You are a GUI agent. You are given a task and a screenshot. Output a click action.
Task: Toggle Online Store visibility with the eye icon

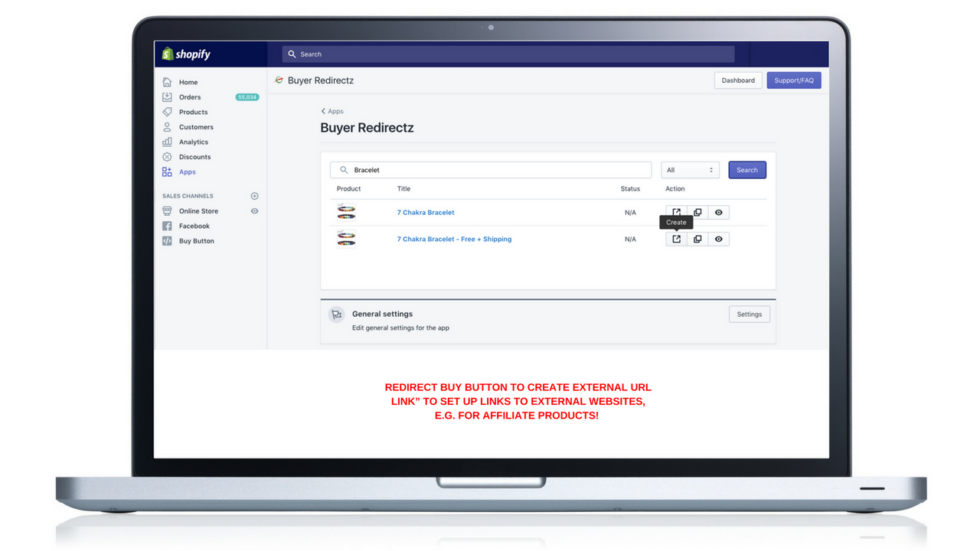coord(253,210)
